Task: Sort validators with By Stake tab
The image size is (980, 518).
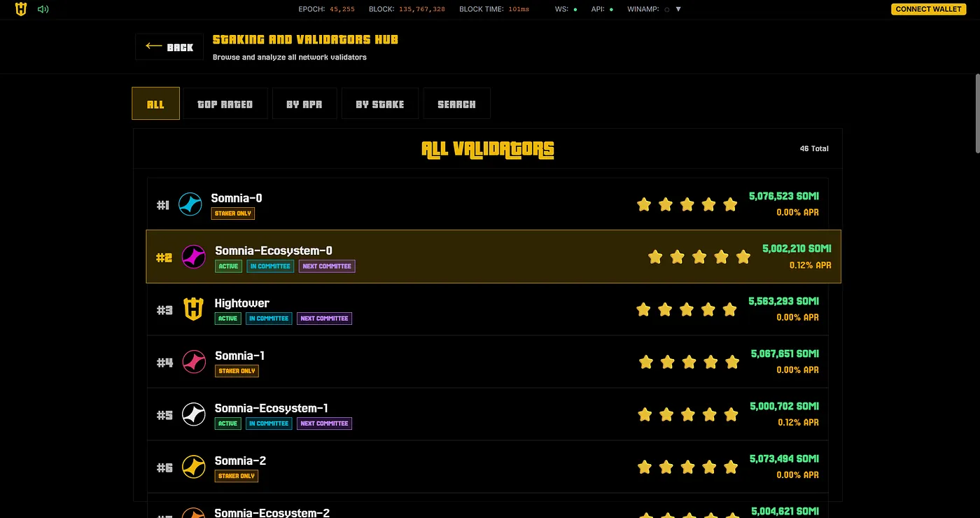Action: 379,104
